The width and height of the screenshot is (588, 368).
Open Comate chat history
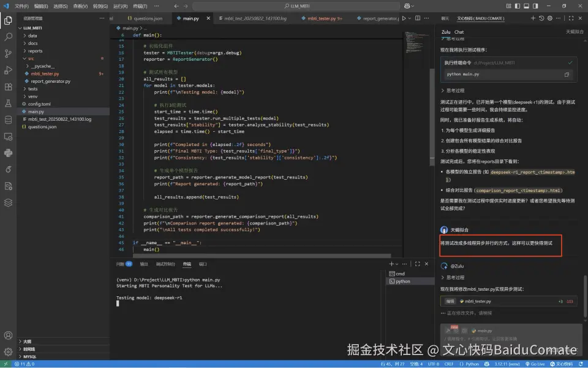click(541, 18)
